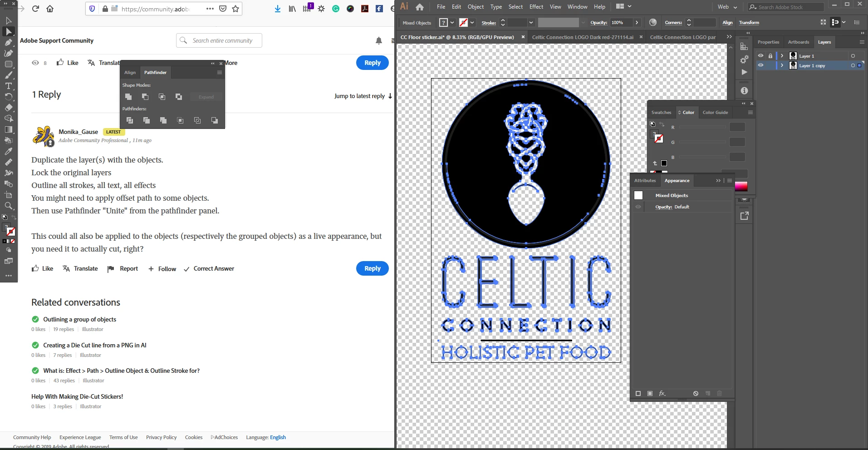
Task: Open the community notifications bell
Action: pos(379,40)
